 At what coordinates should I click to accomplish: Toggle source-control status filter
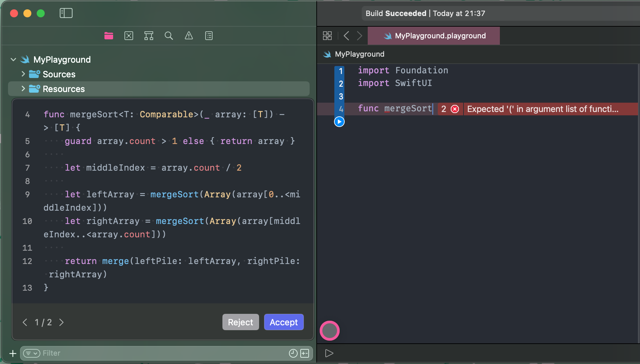point(305,353)
